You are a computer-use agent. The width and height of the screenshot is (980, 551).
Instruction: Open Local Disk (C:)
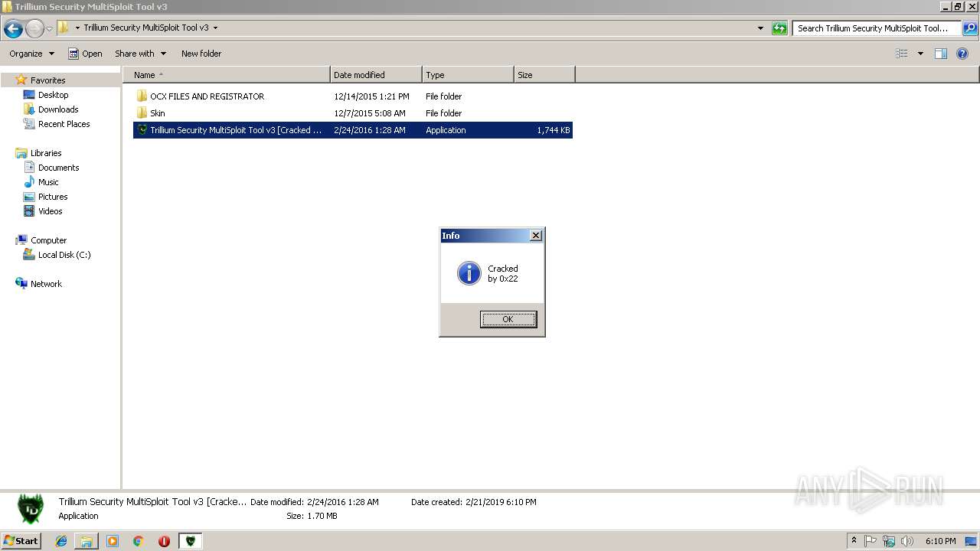click(64, 255)
